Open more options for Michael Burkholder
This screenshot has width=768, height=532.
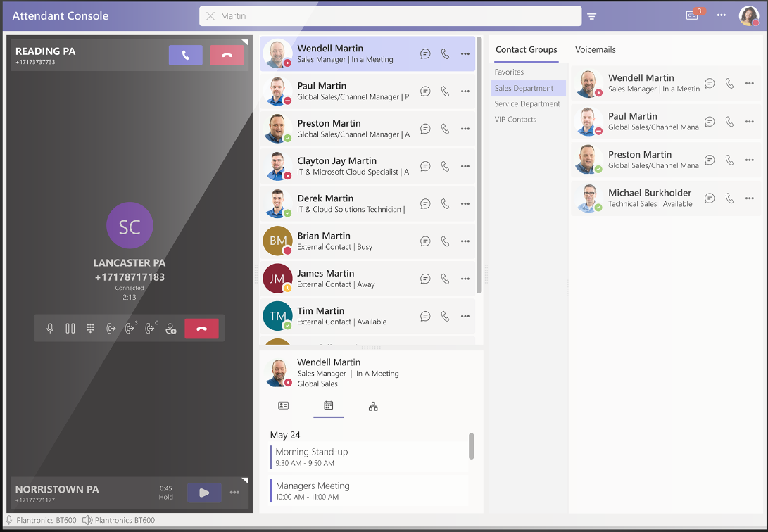(750, 198)
